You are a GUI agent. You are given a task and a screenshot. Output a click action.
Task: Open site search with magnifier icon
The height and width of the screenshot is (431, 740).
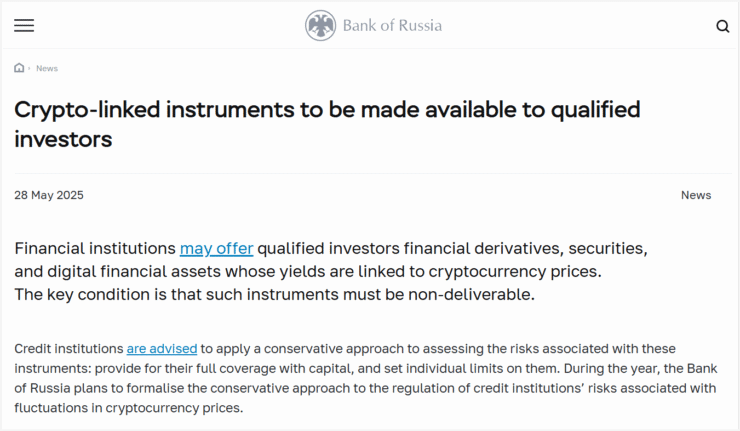pos(723,26)
